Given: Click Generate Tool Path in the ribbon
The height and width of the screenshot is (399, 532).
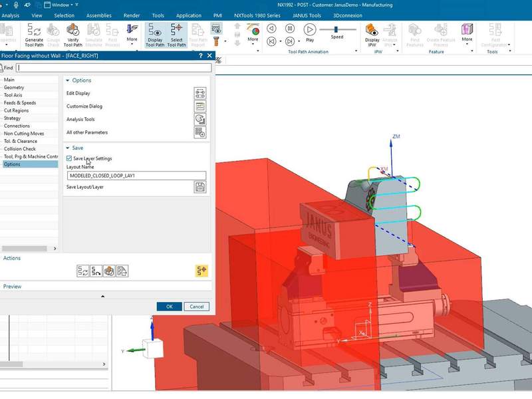Looking at the screenshot, I should (34, 35).
